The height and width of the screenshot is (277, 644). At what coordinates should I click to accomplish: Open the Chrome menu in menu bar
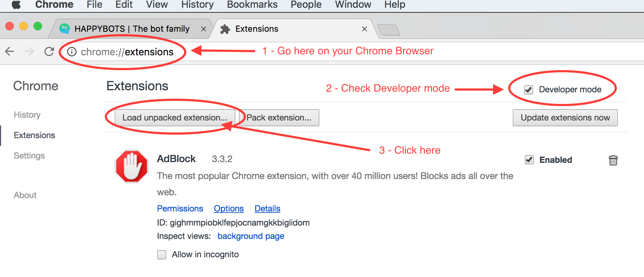click(54, 5)
